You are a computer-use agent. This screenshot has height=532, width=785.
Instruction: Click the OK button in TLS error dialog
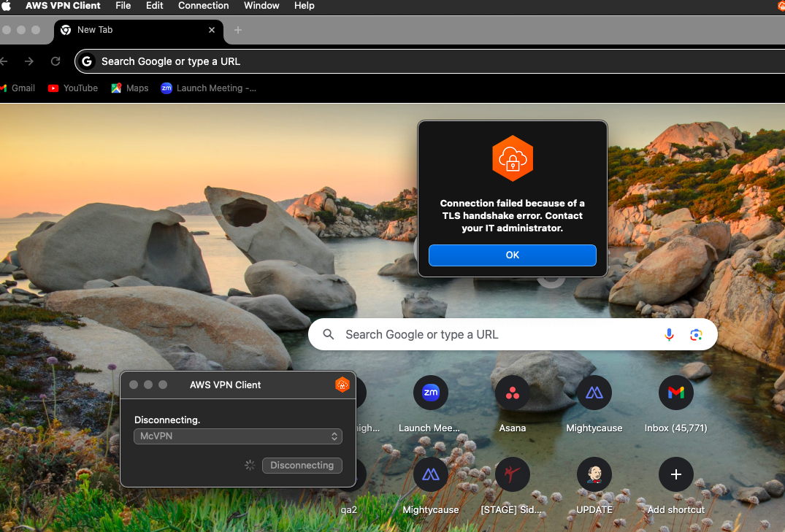click(x=512, y=255)
